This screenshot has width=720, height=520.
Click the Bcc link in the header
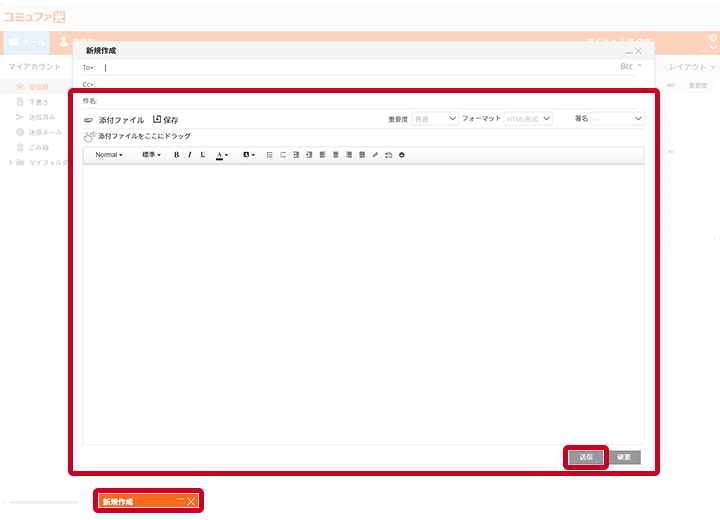(x=626, y=66)
